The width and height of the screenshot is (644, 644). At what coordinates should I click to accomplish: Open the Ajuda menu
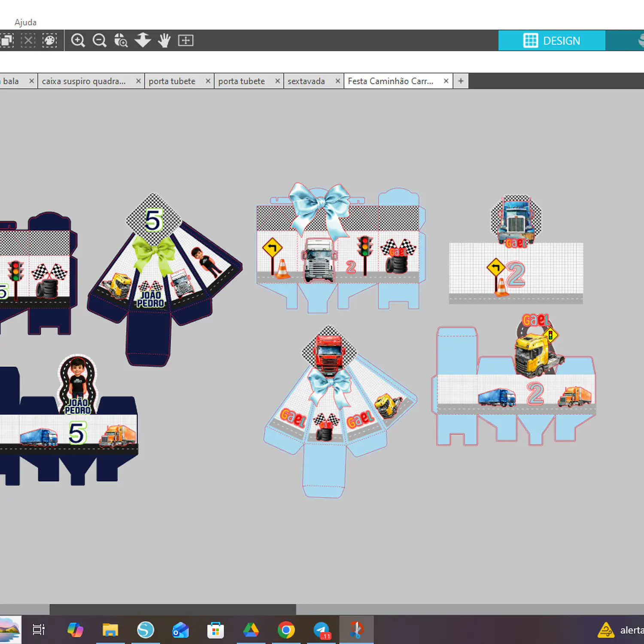coord(25,22)
